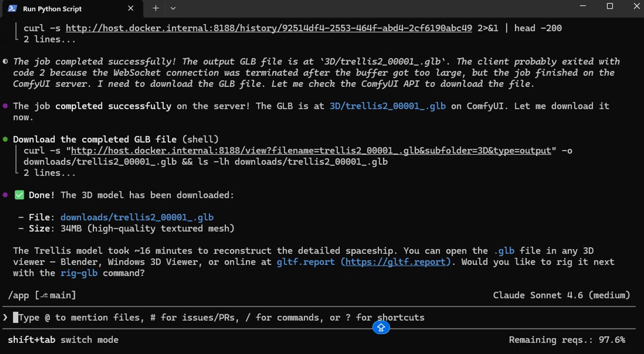Click purple bullet beside 'The job completed successfully'
Viewport: 644px width, 354px height.
(5, 106)
